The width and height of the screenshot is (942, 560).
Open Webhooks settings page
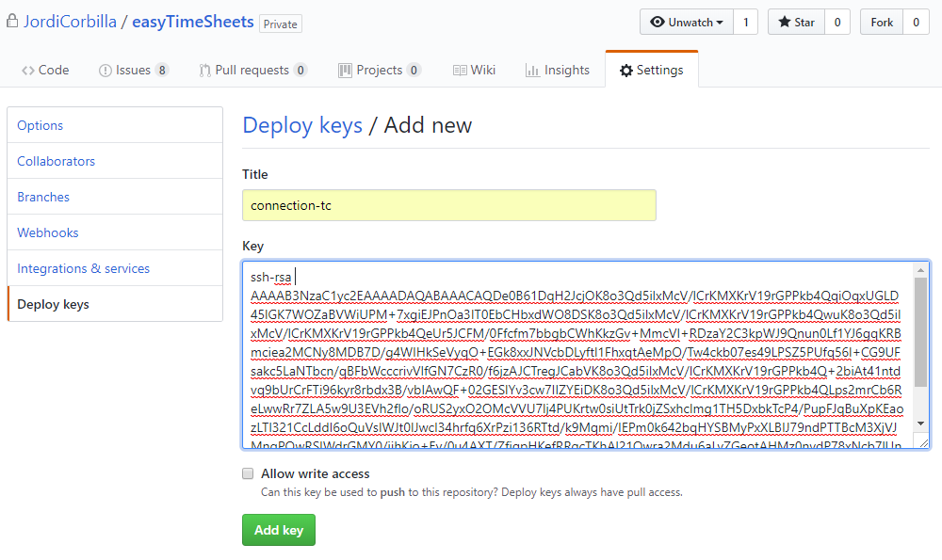point(115,232)
